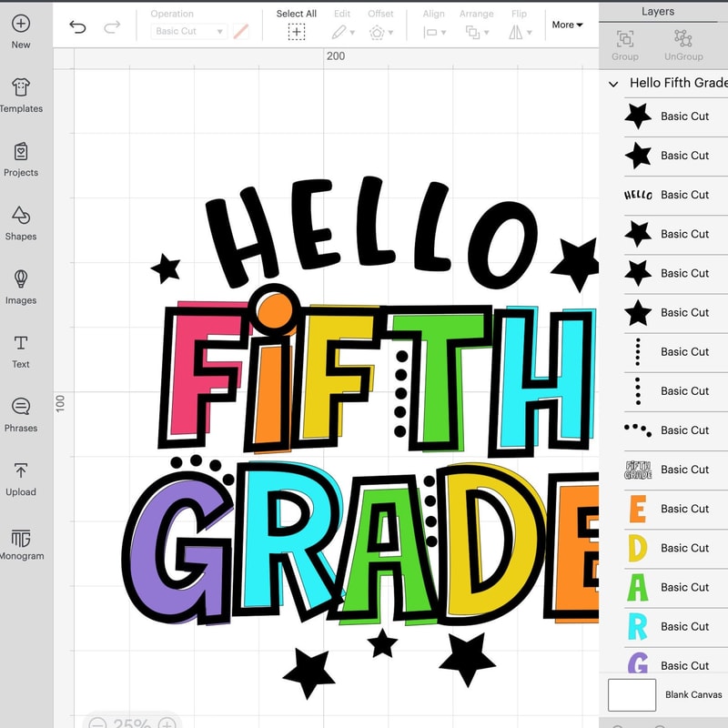Image resolution: width=728 pixels, height=728 pixels.
Task: Select the Text tool
Action: (x=21, y=349)
